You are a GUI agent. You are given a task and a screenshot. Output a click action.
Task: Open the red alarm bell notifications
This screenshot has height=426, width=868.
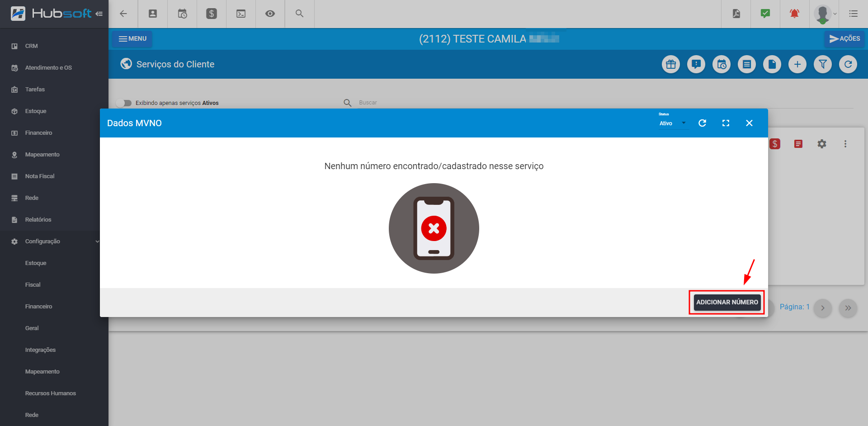[x=794, y=14]
